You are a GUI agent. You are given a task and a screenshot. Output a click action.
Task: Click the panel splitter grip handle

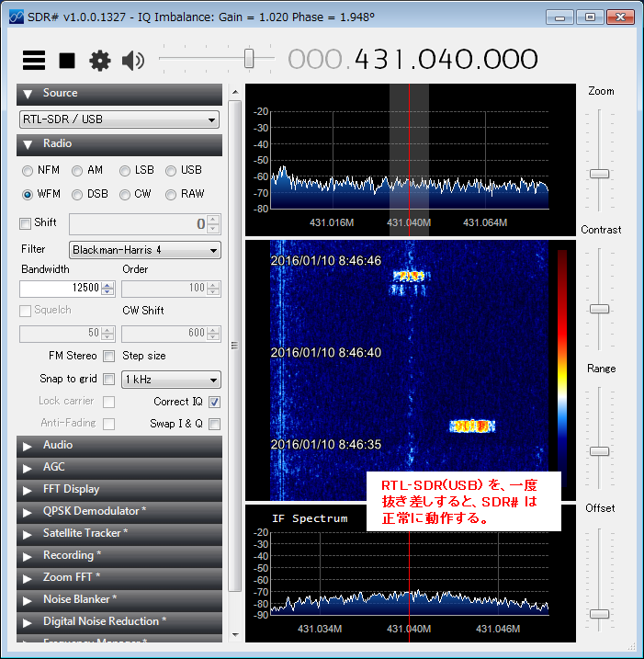pos(234,346)
